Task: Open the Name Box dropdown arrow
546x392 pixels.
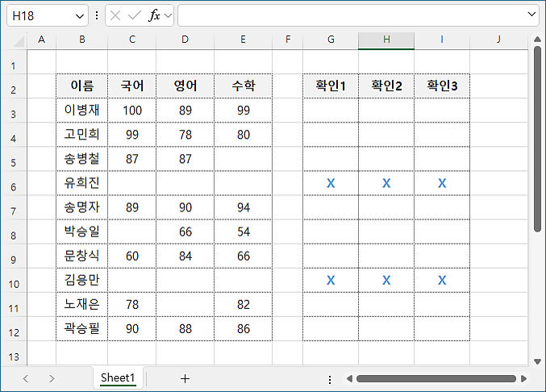Action: 80,15
